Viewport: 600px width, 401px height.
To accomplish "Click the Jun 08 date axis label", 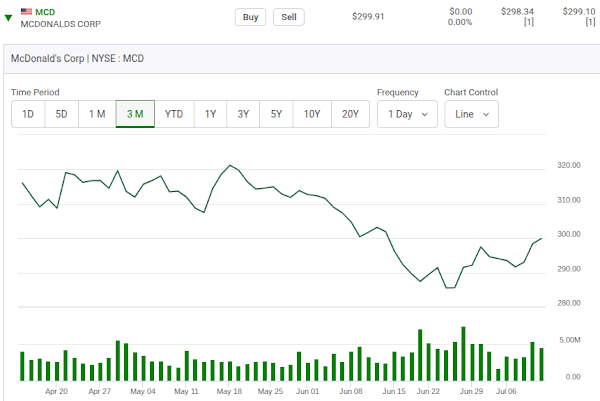I will 351,391.
